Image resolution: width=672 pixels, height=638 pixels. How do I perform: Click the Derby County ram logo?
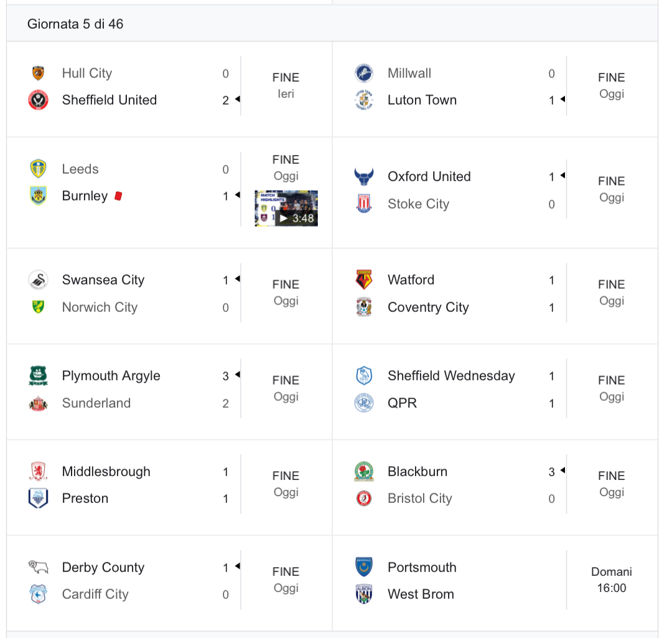click(38, 567)
